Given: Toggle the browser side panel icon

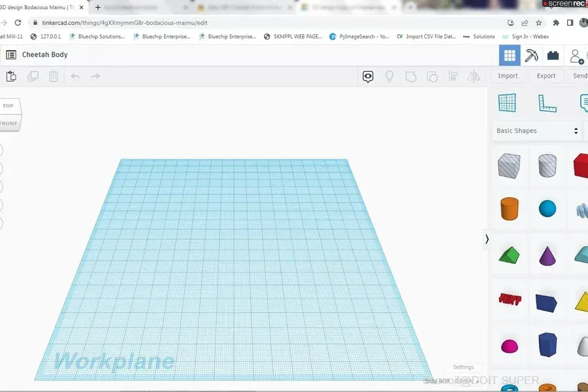Looking at the screenshot, I should 570,23.
